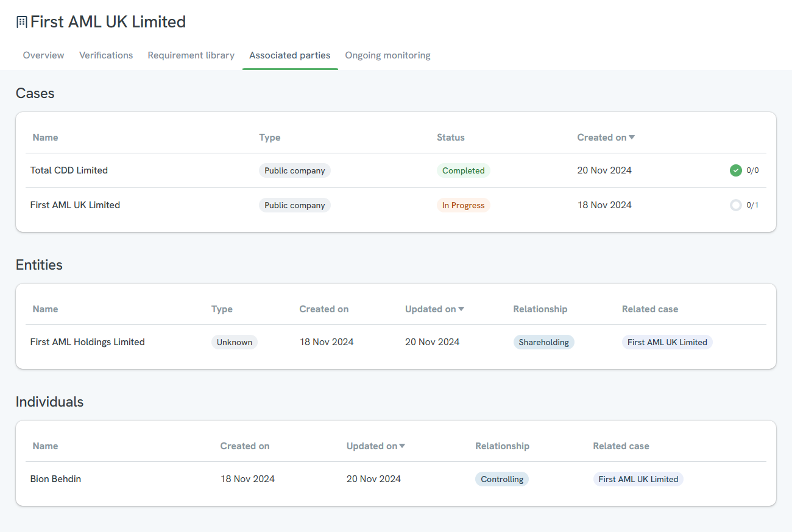Go to the Ongoing monitoring tab

point(387,55)
